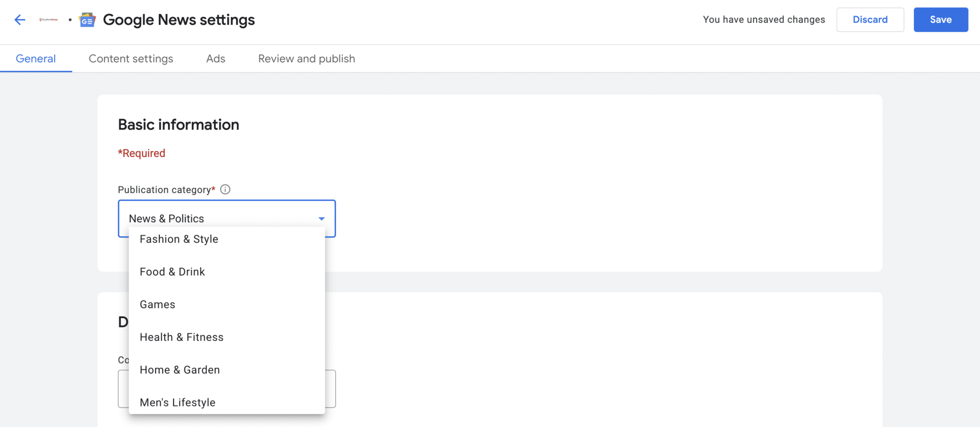Open the Ads tab
This screenshot has width=980, height=427.
click(x=215, y=59)
